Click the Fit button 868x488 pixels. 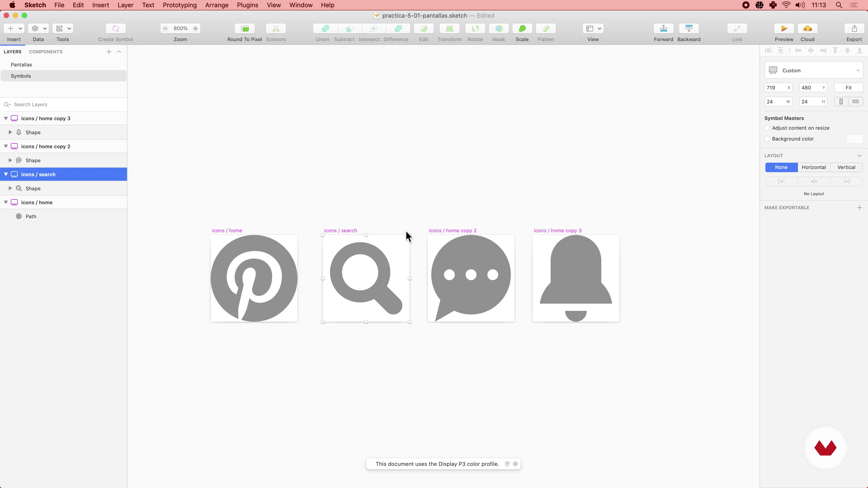(x=849, y=88)
